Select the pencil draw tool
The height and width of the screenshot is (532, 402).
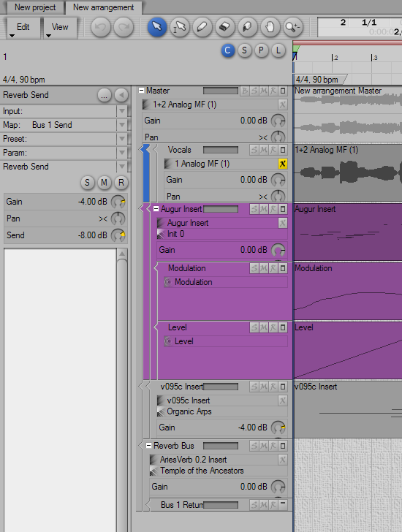coord(202,26)
